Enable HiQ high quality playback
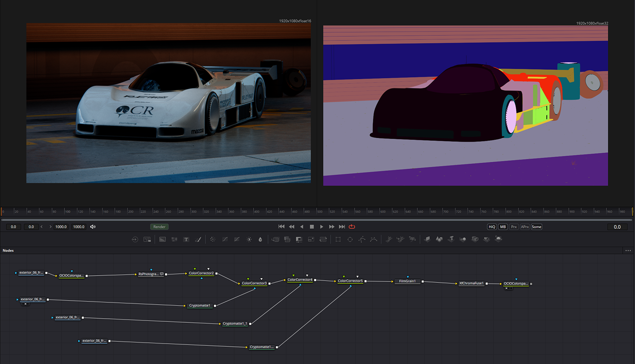This screenshot has width=635, height=364. 492,227
